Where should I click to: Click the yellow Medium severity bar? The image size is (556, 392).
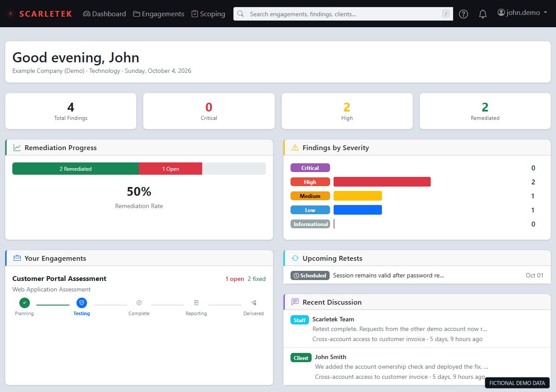pos(358,196)
